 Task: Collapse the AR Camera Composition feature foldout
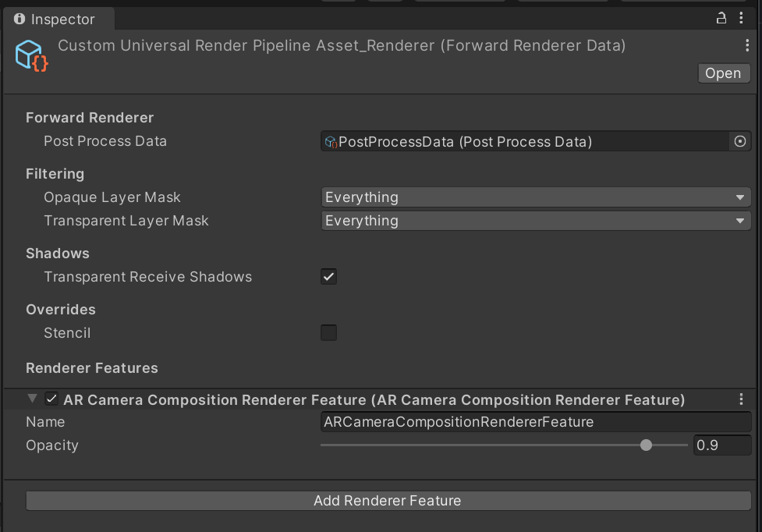pos(31,399)
